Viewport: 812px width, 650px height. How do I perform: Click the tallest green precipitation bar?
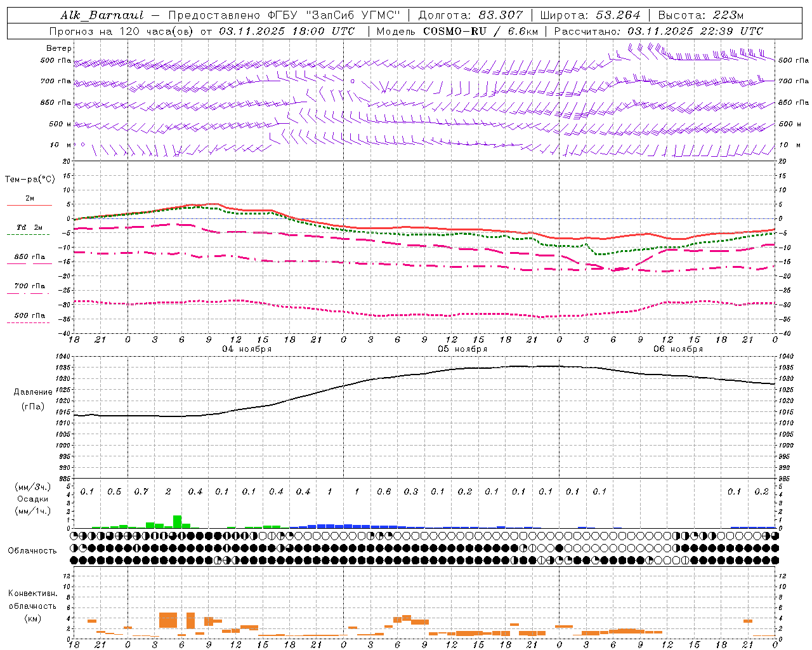coord(178,521)
